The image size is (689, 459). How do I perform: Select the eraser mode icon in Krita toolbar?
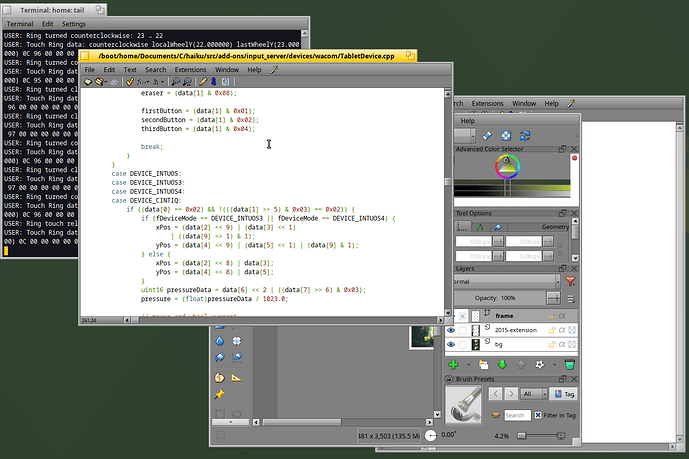tap(486, 136)
